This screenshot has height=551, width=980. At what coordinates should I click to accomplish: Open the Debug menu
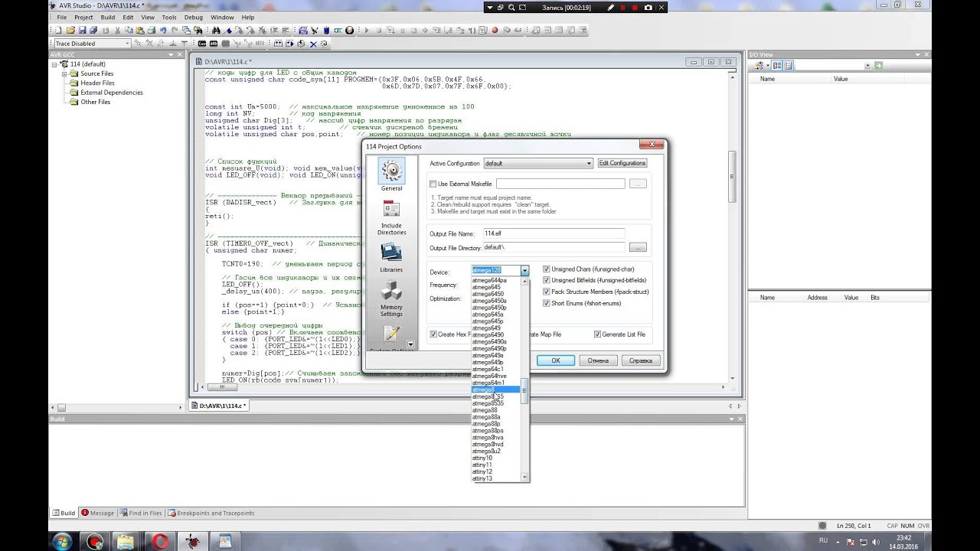[x=194, y=17]
